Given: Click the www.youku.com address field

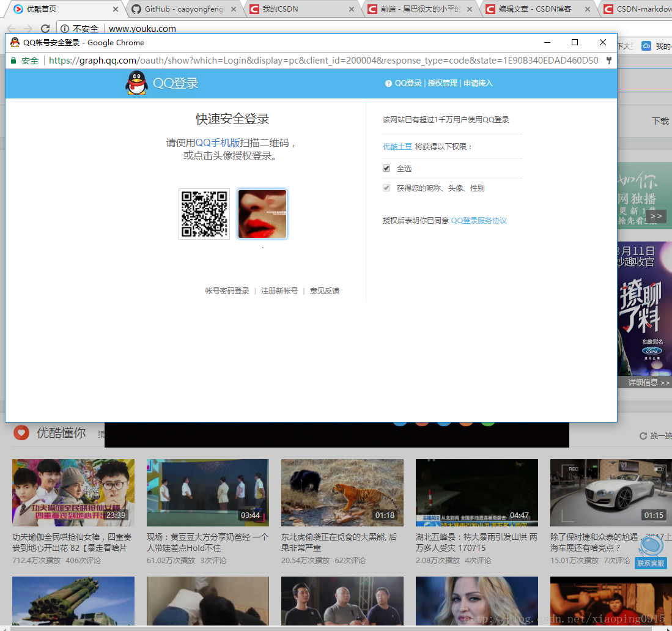Looking at the screenshot, I should (142, 29).
